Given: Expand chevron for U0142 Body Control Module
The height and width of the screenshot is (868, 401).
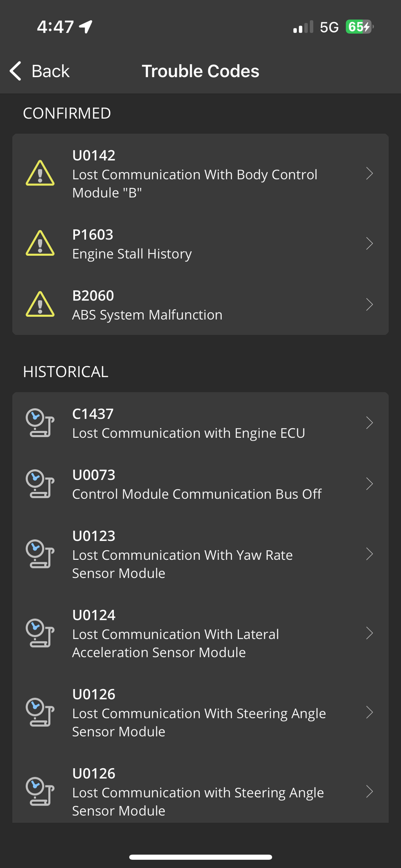Looking at the screenshot, I should (x=369, y=174).
